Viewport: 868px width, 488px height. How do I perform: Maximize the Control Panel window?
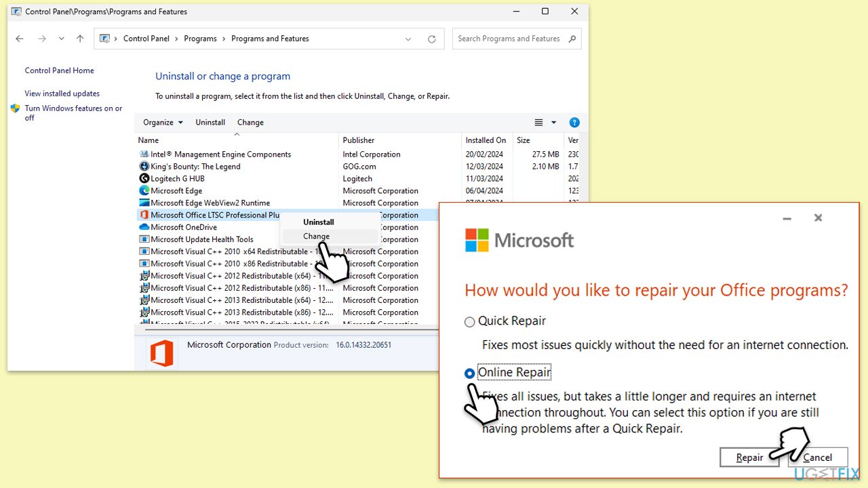(x=545, y=12)
